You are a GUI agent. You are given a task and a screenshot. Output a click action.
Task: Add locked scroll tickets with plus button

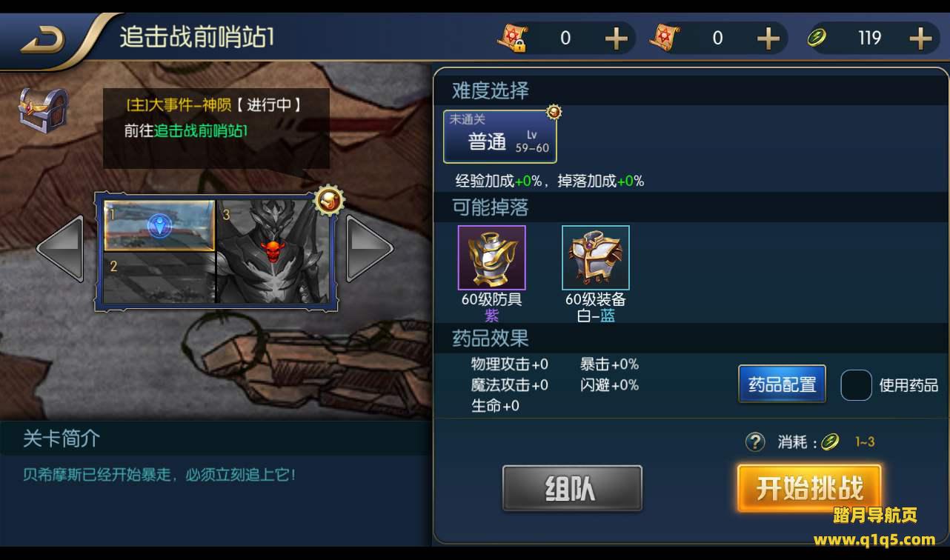coord(616,39)
